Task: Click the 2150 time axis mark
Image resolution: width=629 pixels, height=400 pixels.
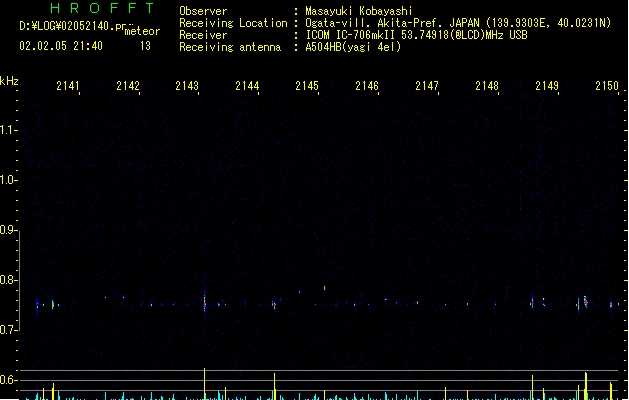Action: [x=607, y=86]
